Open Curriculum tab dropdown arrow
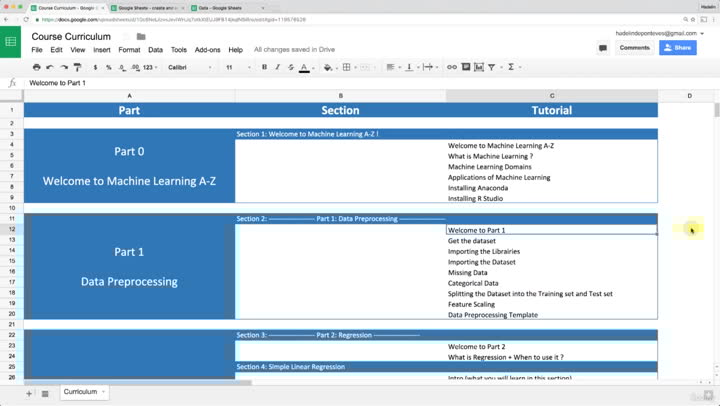This screenshot has height=406, width=720. pyautogui.click(x=104, y=392)
